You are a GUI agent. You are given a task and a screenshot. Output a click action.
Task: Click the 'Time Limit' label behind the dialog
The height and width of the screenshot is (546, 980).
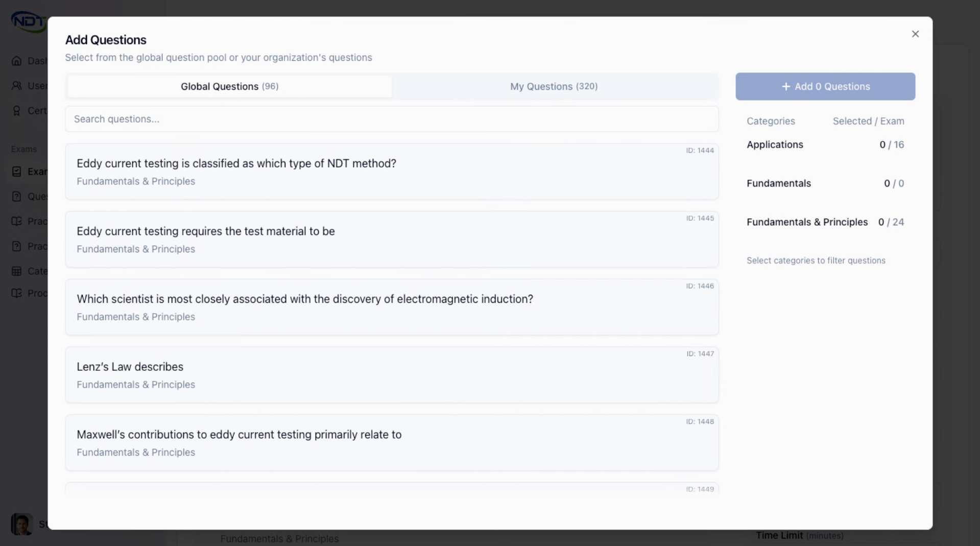779,535
